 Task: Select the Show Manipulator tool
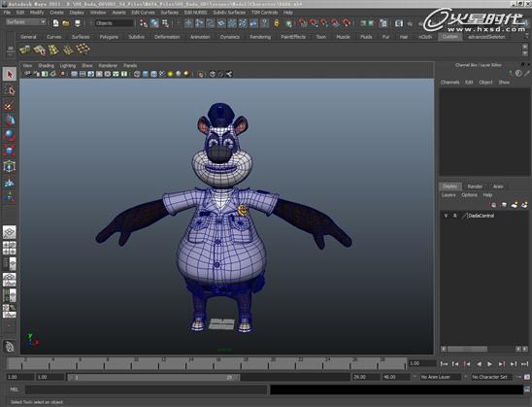tap(10, 197)
